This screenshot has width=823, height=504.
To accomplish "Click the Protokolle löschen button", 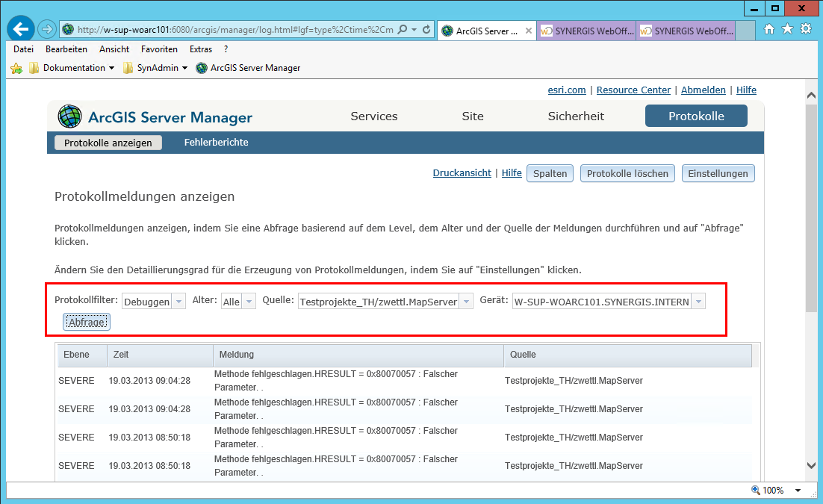I will coord(627,173).
